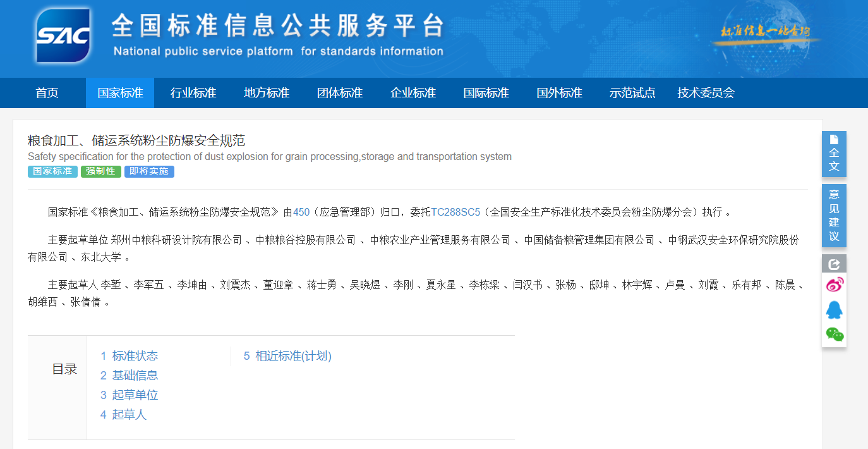Click the share arrow icon
This screenshot has height=449, width=868.
coord(834,264)
